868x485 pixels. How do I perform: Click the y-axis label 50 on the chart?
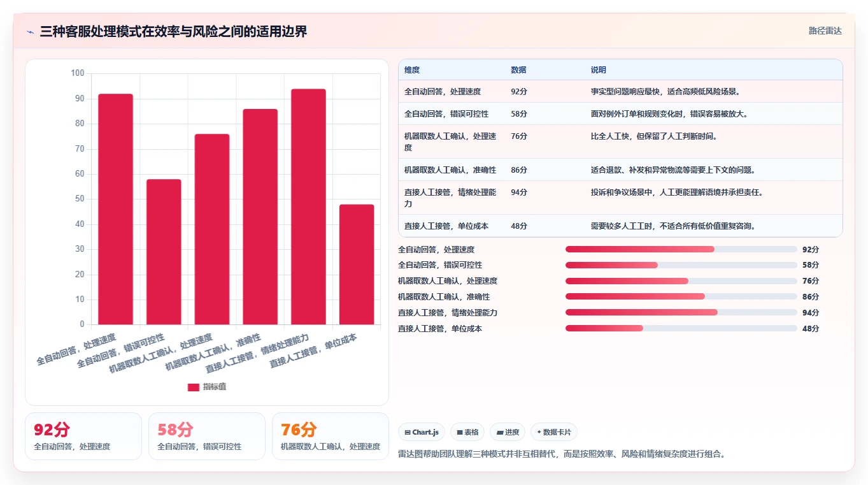pyautogui.click(x=80, y=199)
